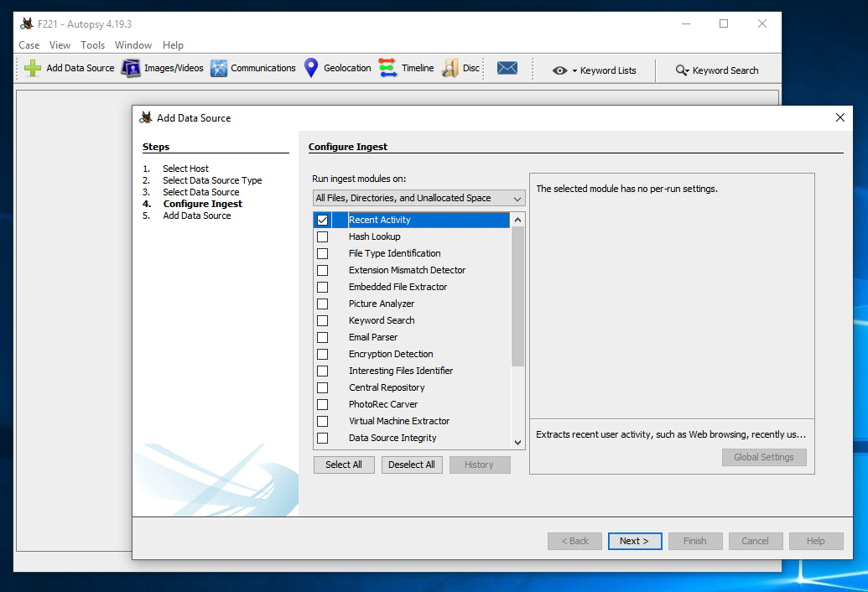The height and width of the screenshot is (592, 868).
Task: Open Geolocation map pin icon
Action: point(312,68)
